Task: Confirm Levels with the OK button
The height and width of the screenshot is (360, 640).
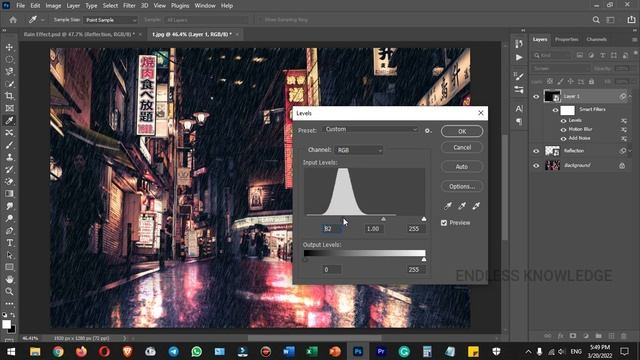Action: [462, 131]
